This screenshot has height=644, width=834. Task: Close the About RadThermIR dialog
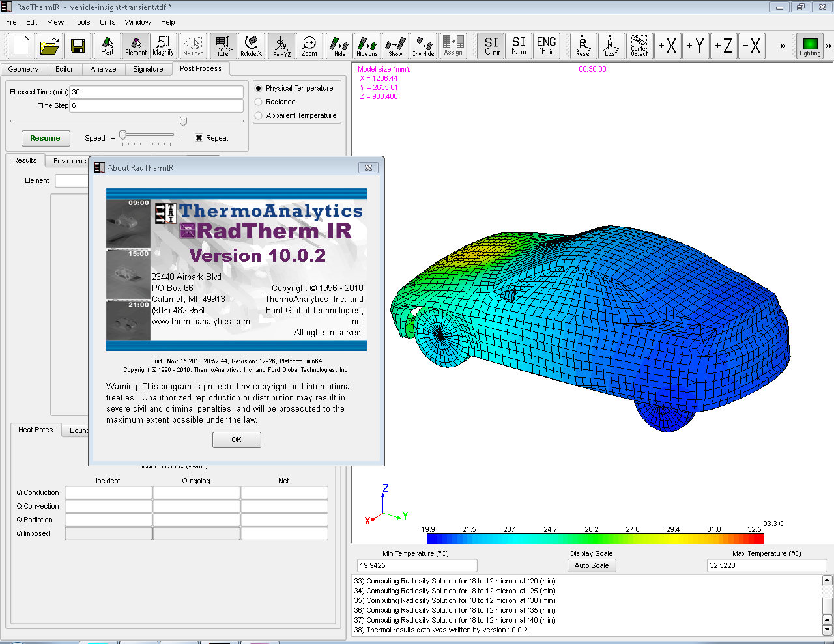(x=368, y=167)
